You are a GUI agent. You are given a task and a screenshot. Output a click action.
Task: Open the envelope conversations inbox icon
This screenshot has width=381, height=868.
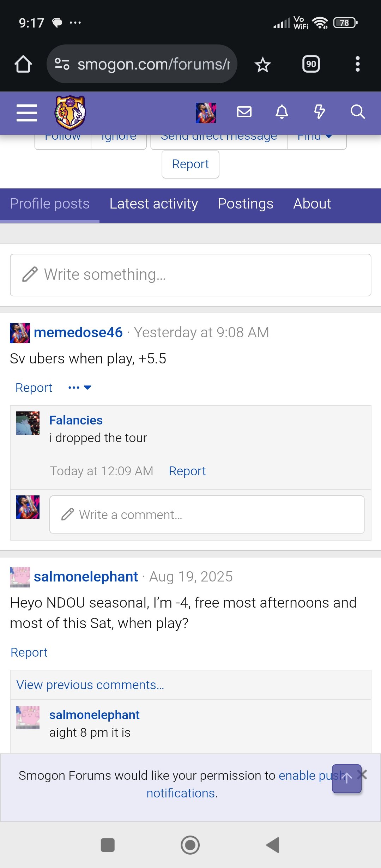coord(244,112)
